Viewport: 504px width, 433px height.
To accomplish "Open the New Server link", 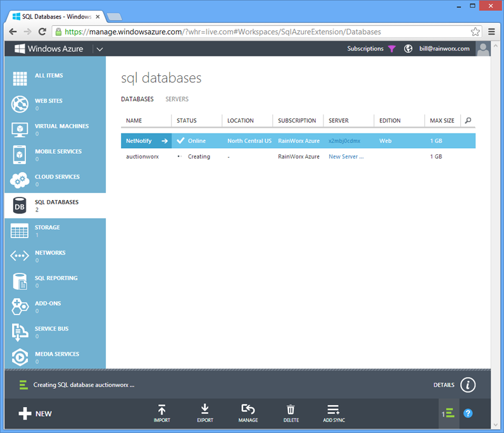I will tap(346, 156).
